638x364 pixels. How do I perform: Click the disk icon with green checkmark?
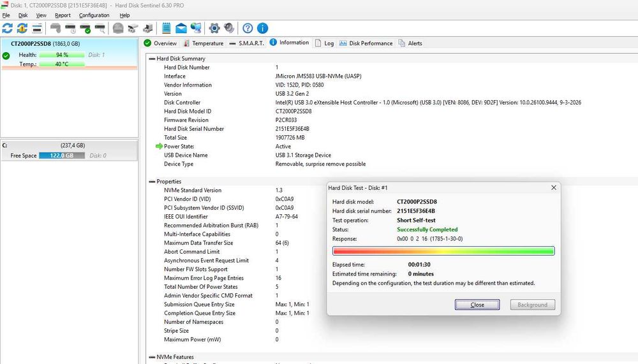85,28
